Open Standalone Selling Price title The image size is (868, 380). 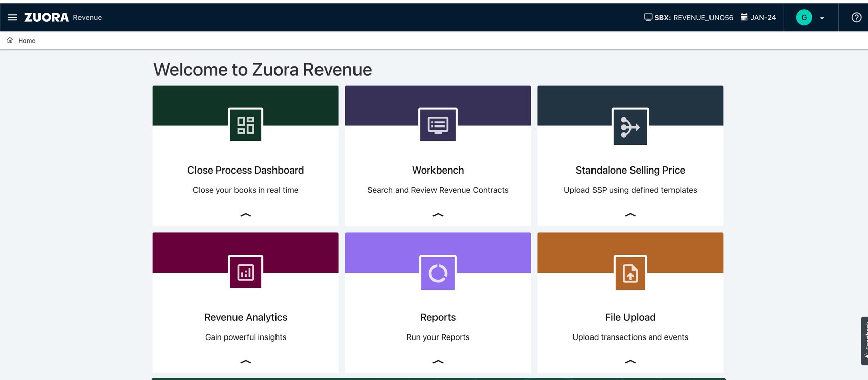tap(630, 170)
